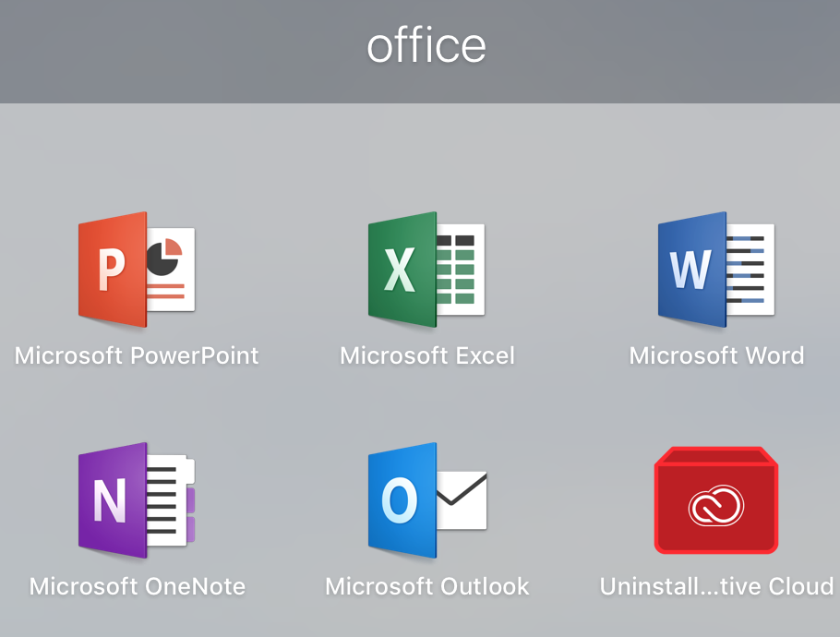Click the envelope on the Outlook icon
The height and width of the screenshot is (637, 840).
[x=462, y=500]
